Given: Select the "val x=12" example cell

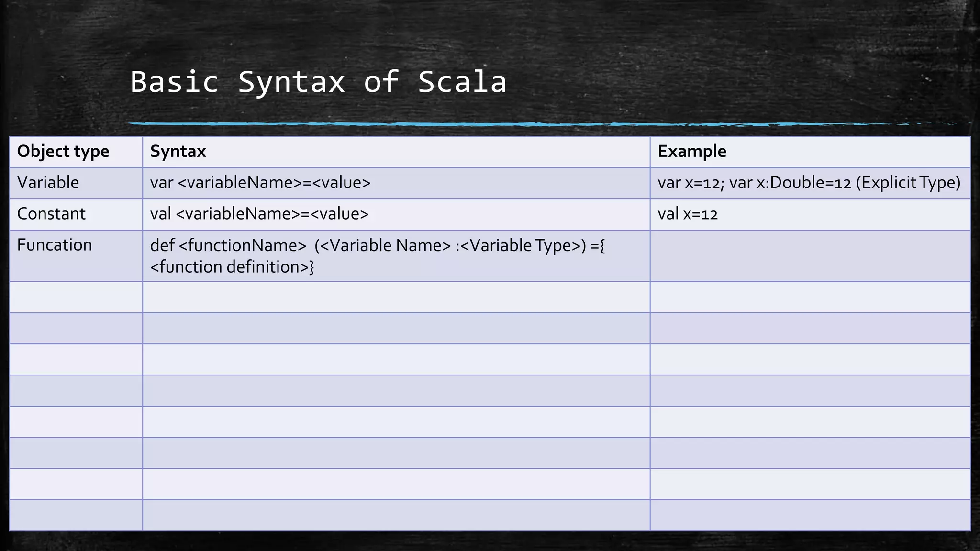Looking at the screenshot, I should [x=810, y=214].
